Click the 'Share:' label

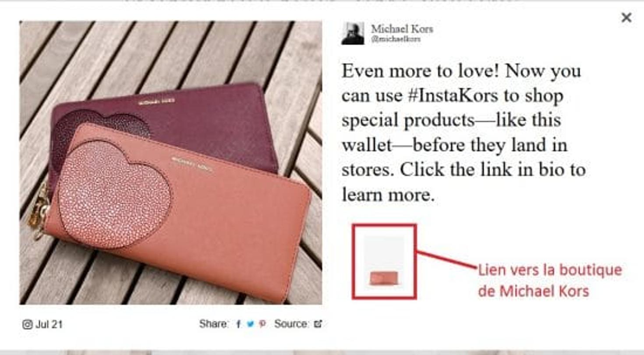click(x=214, y=324)
